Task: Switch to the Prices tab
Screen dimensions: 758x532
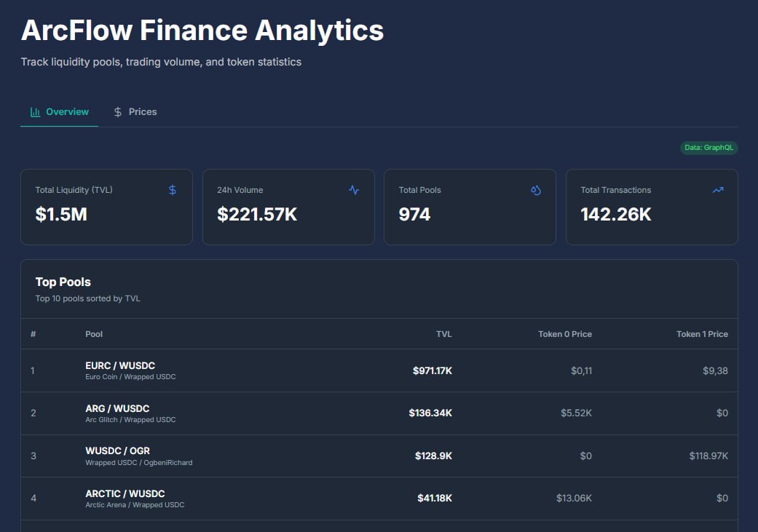Action: [x=135, y=111]
